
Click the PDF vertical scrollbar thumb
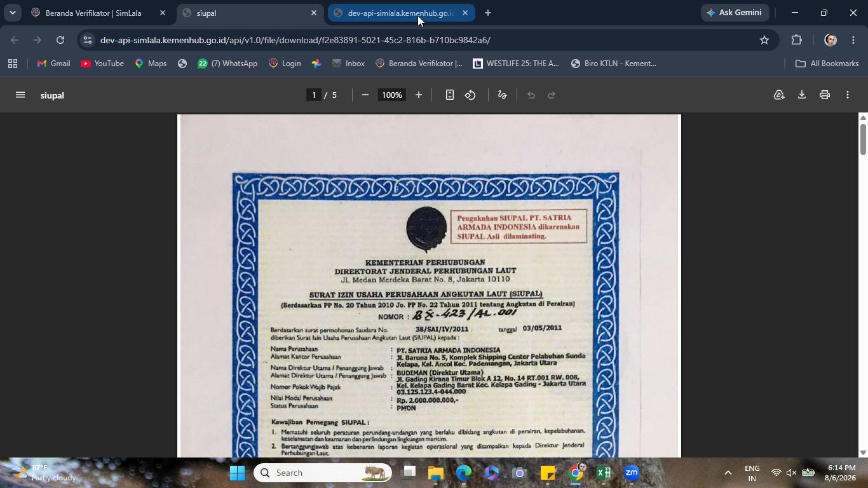863,139
